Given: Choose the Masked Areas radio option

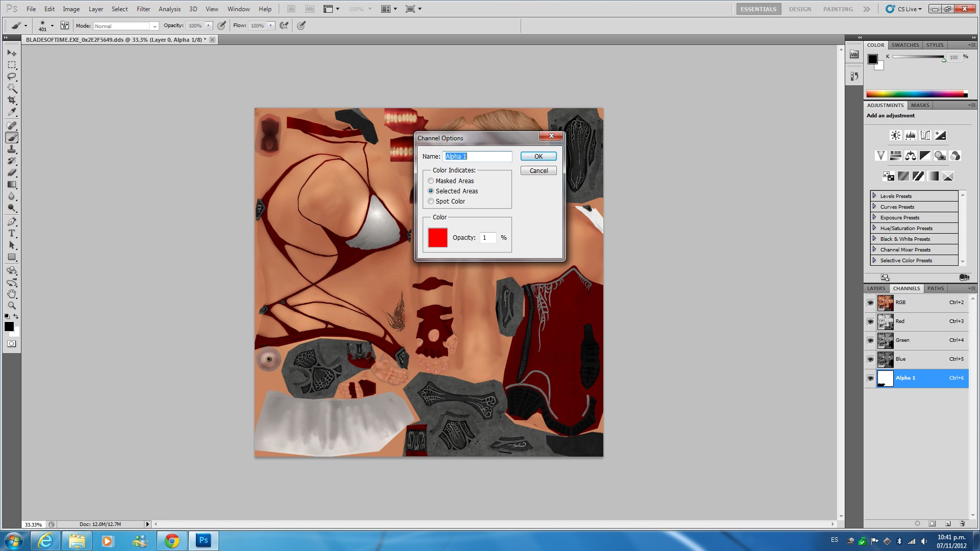Looking at the screenshot, I should 431,181.
